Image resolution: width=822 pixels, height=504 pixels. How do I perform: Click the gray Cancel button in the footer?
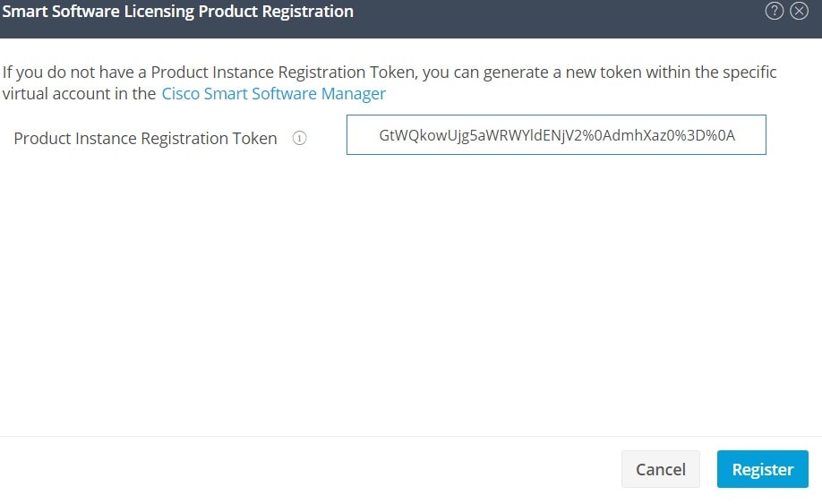coord(661,469)
